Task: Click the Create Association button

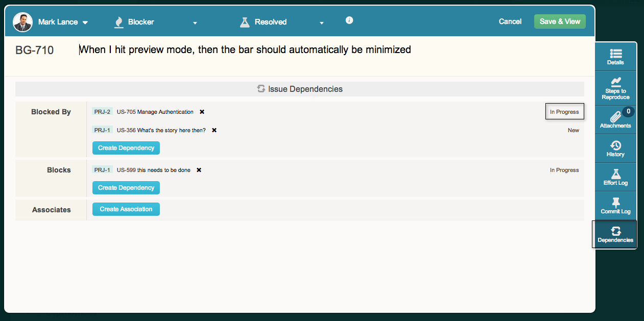Action: point(126,209)
